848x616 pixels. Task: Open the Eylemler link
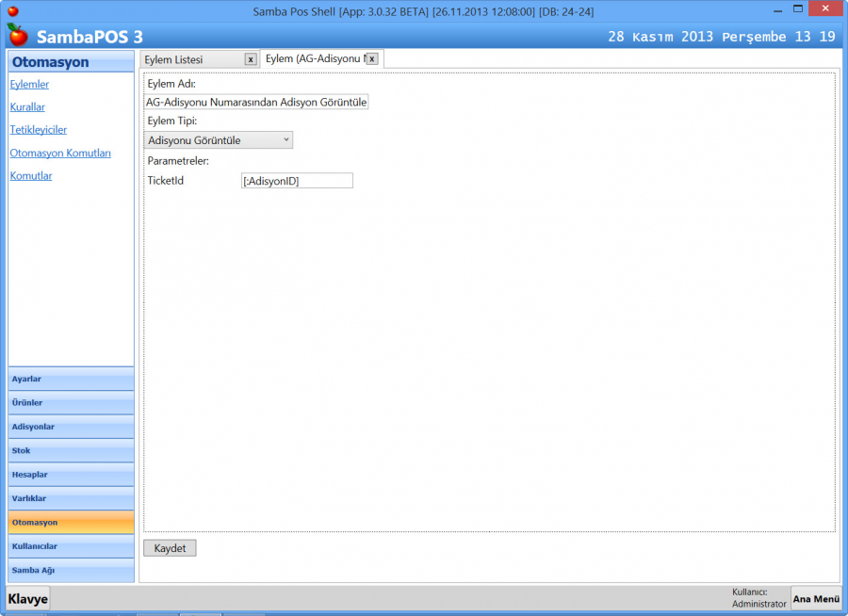tap(29, 84)
